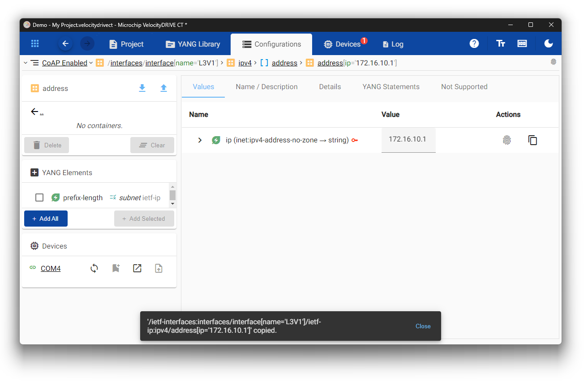This screenshot has width=588, height=382.
Task: Open COM4 device in new window
Action: coord(137,268)
